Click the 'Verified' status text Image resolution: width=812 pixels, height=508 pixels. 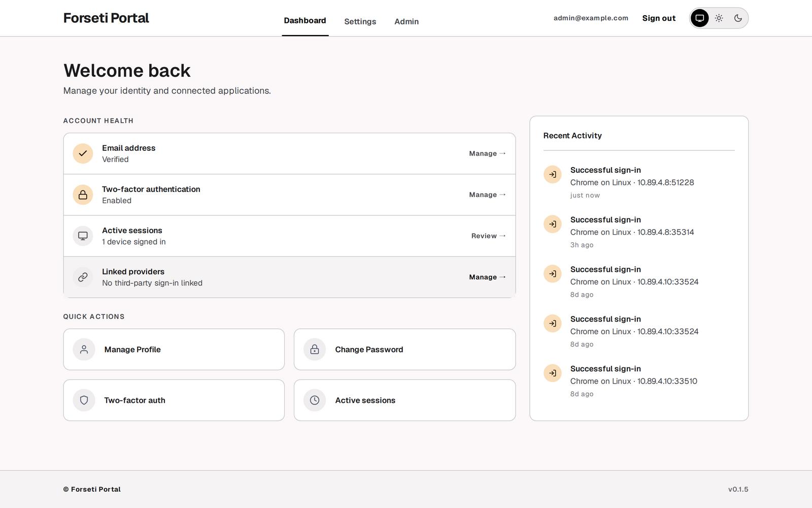point(115,160)
